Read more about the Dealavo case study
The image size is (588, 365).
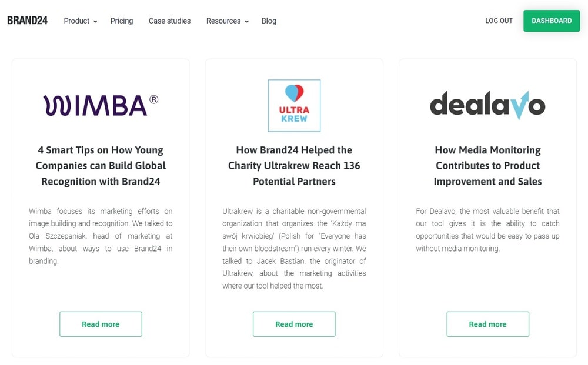(x=487, y=324)
